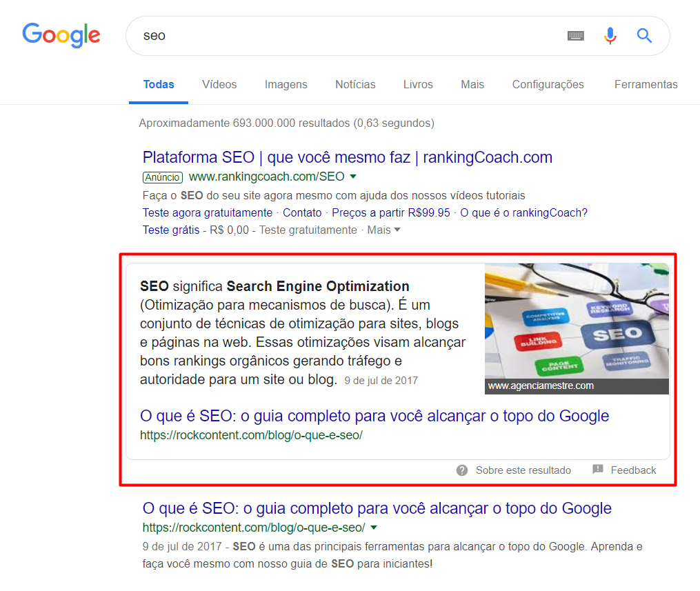Image resolution: width=700 pixels, height=591 pixels.
Task: Expand the ad's Mais dropdown
Action: [x=383, y=230]
